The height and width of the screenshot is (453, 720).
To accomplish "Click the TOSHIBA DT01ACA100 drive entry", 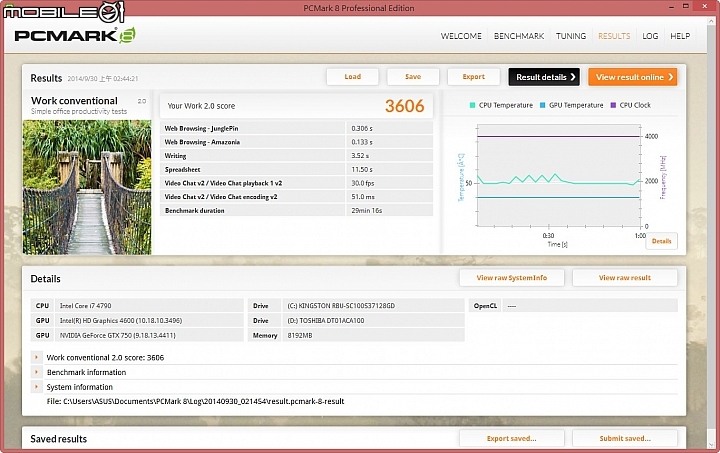I will pyautogui.click(x=373, y=320).
